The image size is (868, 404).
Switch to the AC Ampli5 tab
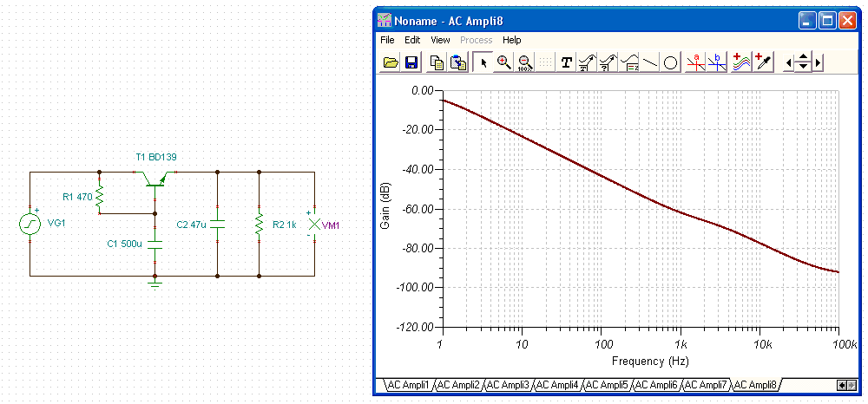pyautogui.click(x=608, y=384)
